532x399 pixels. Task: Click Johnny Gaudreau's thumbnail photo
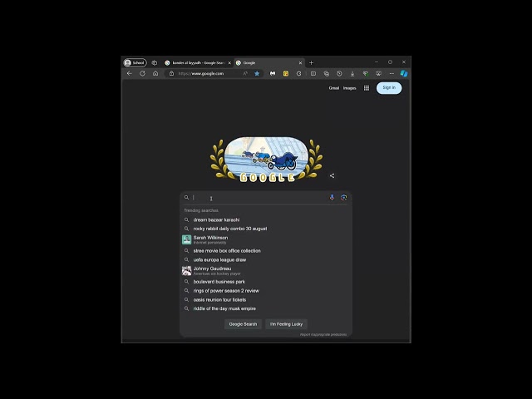(186, 271)
